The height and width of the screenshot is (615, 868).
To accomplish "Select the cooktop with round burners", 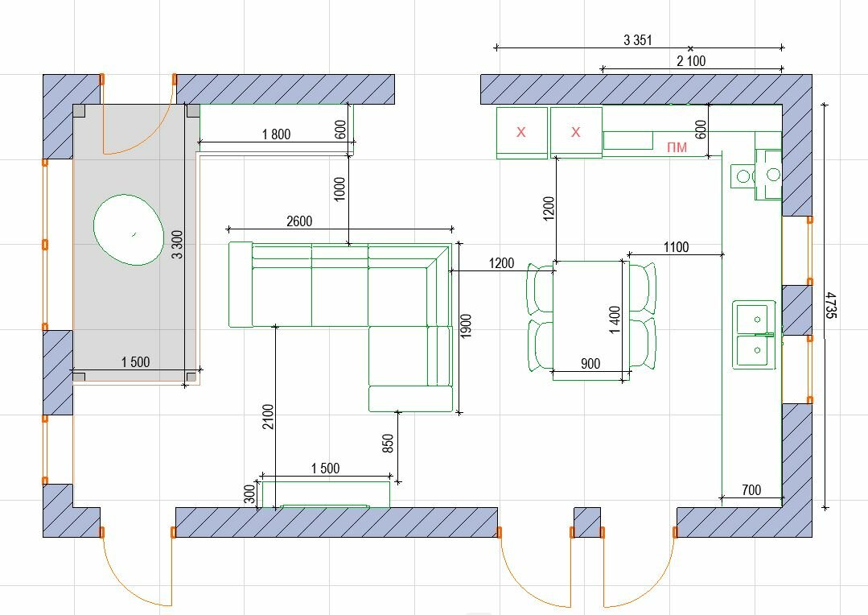I will point(756,175).
